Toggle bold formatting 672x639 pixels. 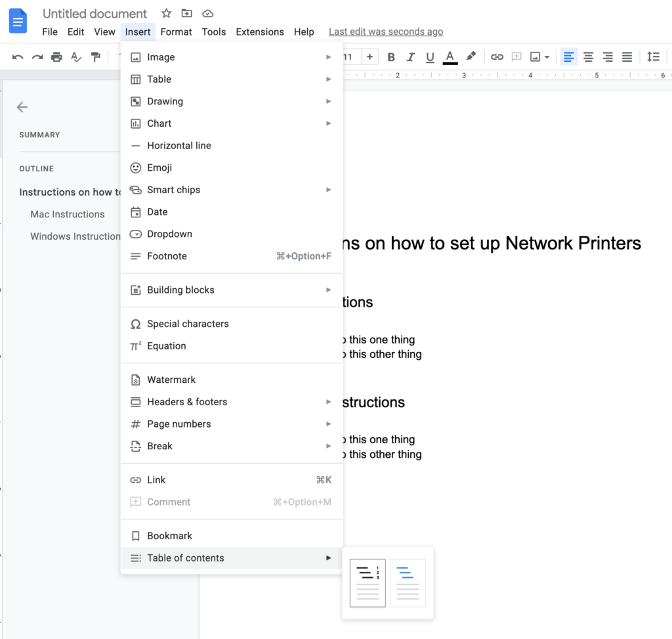(391, 57)
